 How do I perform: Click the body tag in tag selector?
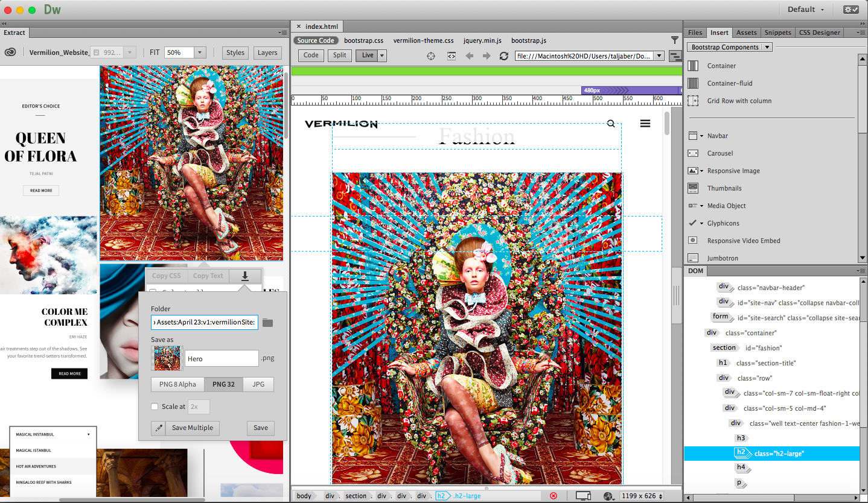[304, 496]
